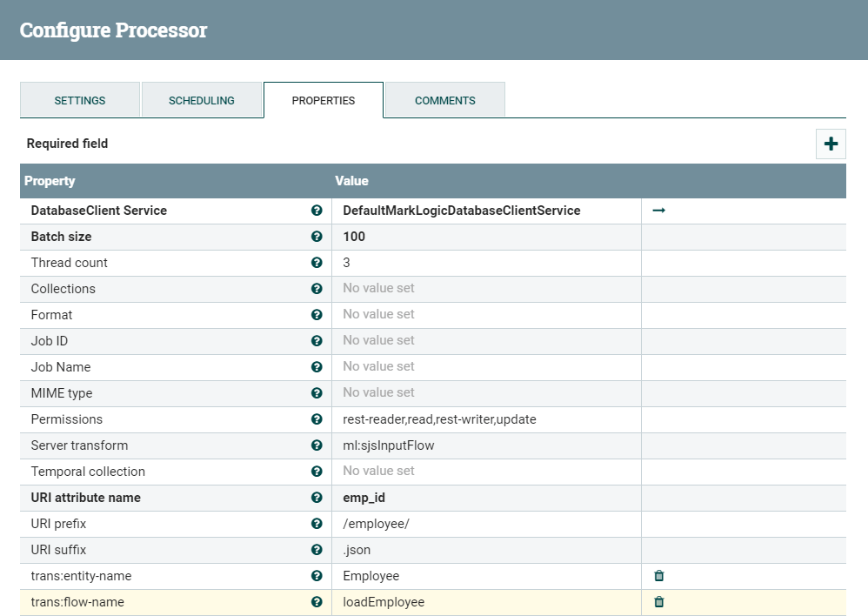
Task: Click the Thread count value field
Action: 435,262
